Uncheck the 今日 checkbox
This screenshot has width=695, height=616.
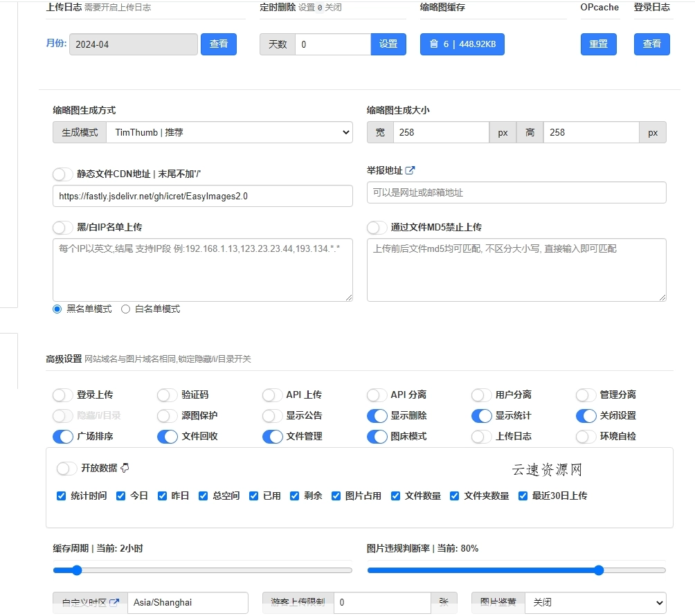coord(120,496)
